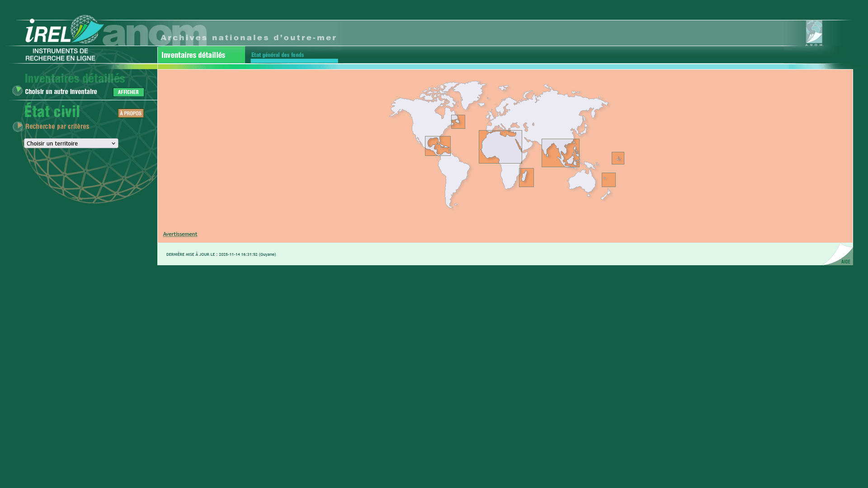868x488 pixels.
Task: Select the Madagascar region box on map
Action: pyautogui.click(x=526, y=178)
